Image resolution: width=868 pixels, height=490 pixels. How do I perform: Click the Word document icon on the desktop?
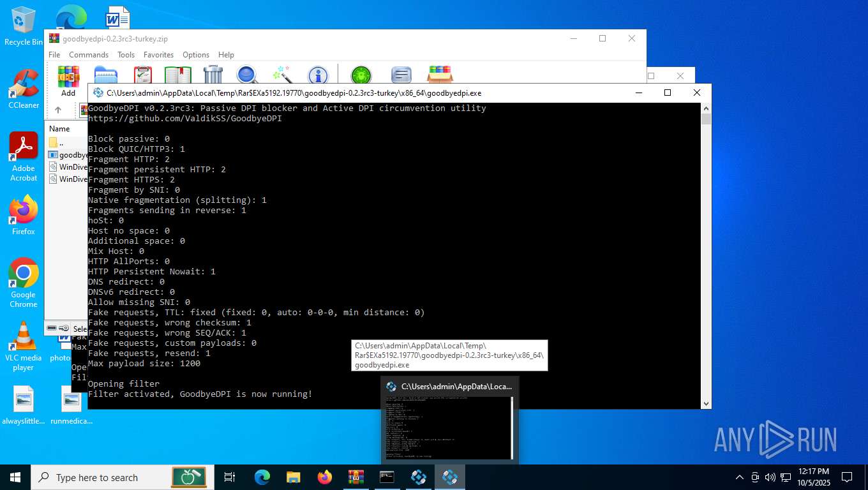click(117, 17)
